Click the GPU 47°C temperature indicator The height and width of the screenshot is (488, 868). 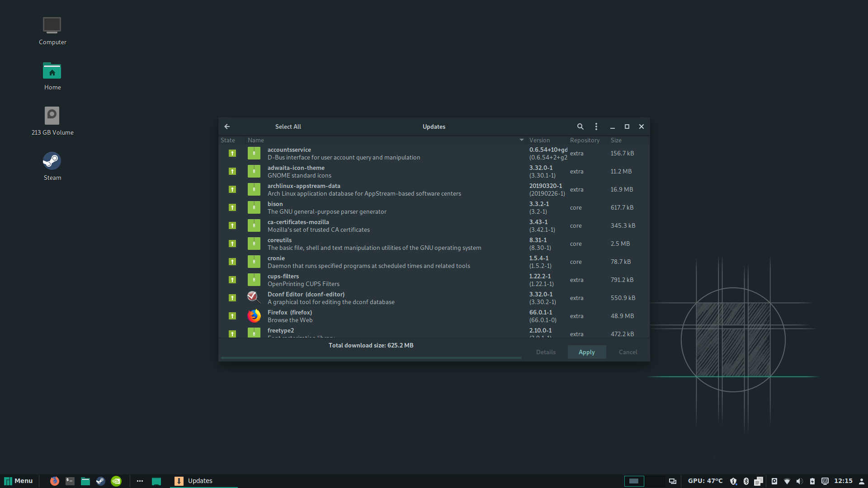pyautogui.click(x=705, y=481)
